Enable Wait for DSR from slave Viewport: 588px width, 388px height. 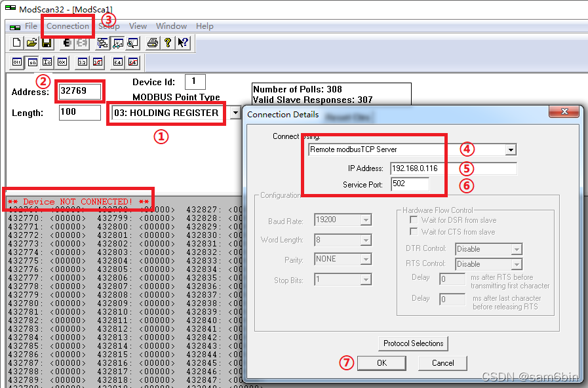click(414, 220)
